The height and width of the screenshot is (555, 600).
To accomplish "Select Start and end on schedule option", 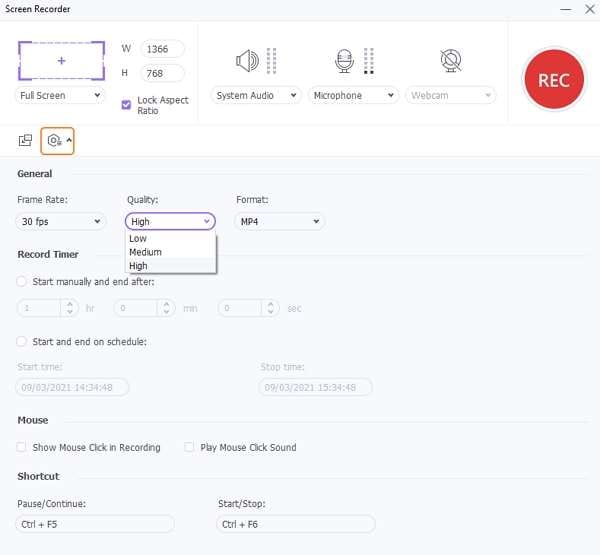I will (22, 342).
